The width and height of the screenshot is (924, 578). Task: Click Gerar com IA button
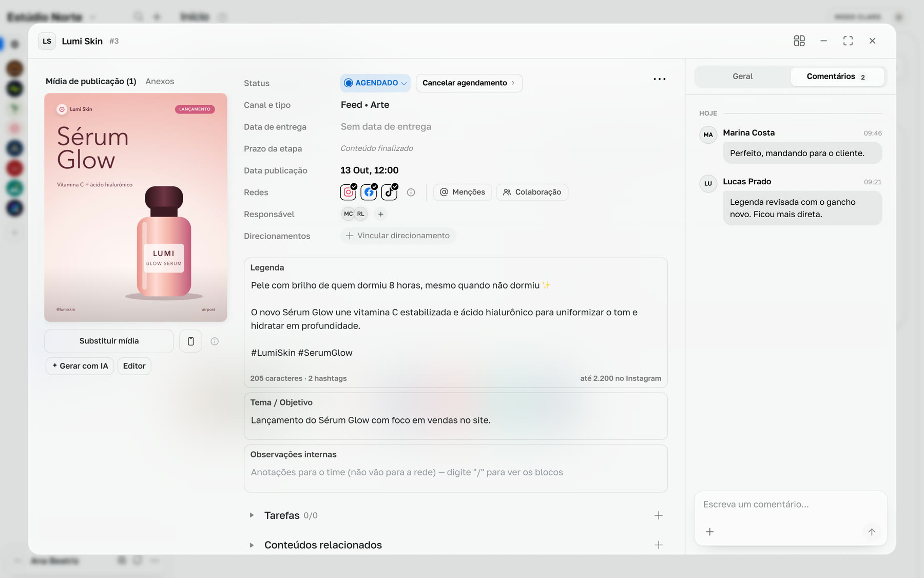click(x=80, y=366)
